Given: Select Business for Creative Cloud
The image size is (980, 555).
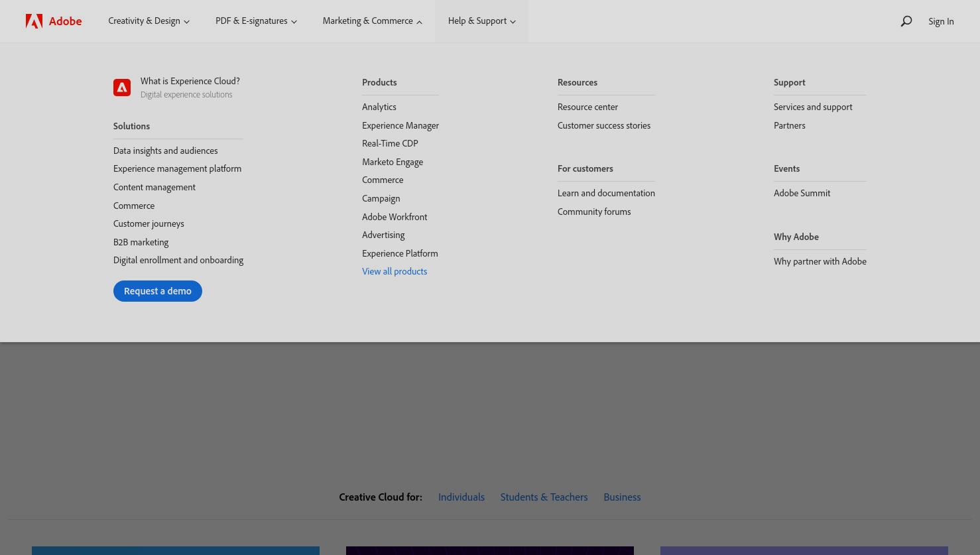Looking at the screenshot, I should point(622,497).
